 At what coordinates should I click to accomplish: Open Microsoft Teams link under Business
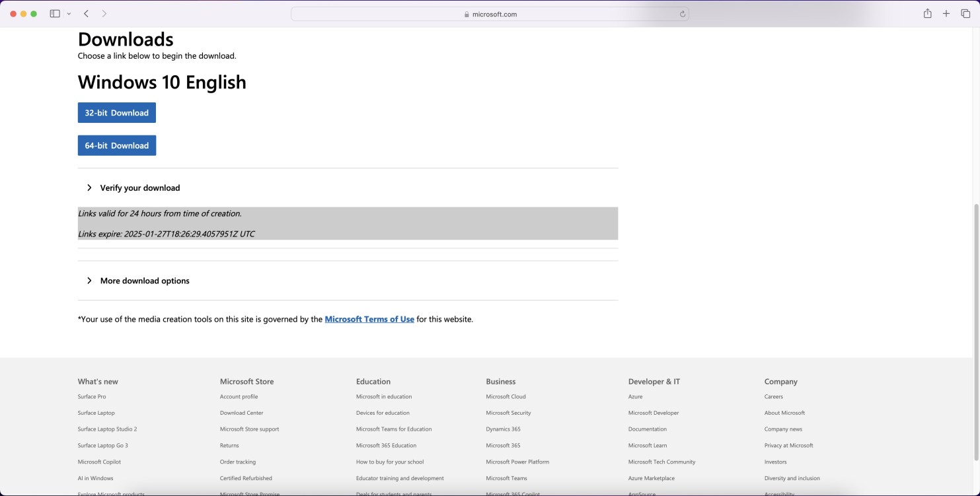pos(507,478)
